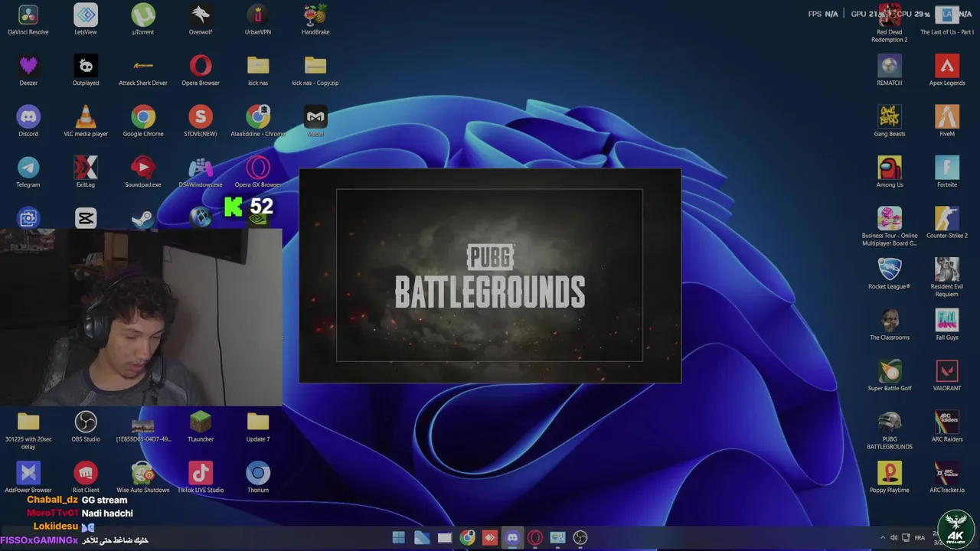Select Wise Auto Shutdown shortcut
The image size is (980, 551).
pos(143,478)
